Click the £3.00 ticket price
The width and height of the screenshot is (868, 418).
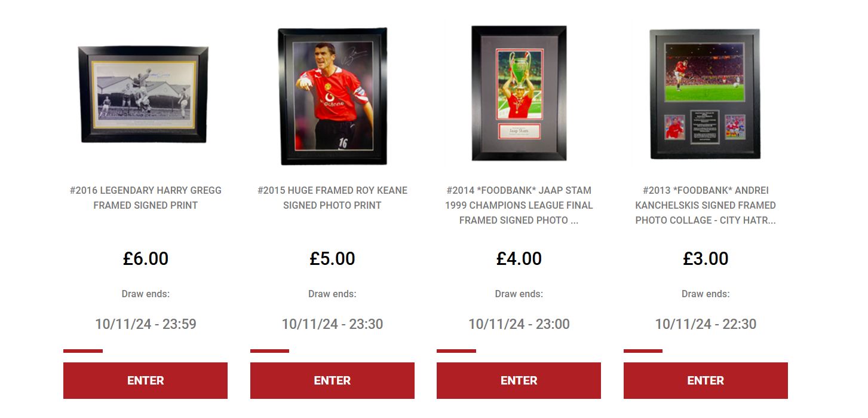click(x=706, y=259)
